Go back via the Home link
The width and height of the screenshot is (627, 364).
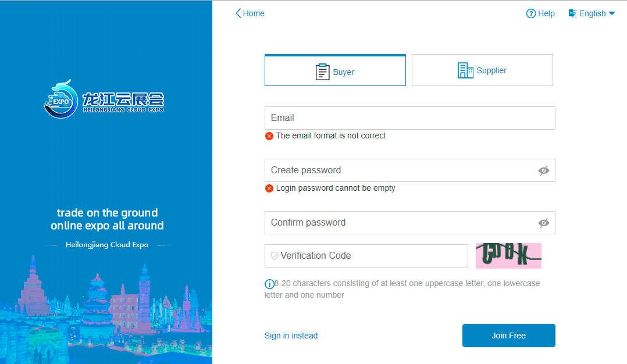[x=254, y=13]
